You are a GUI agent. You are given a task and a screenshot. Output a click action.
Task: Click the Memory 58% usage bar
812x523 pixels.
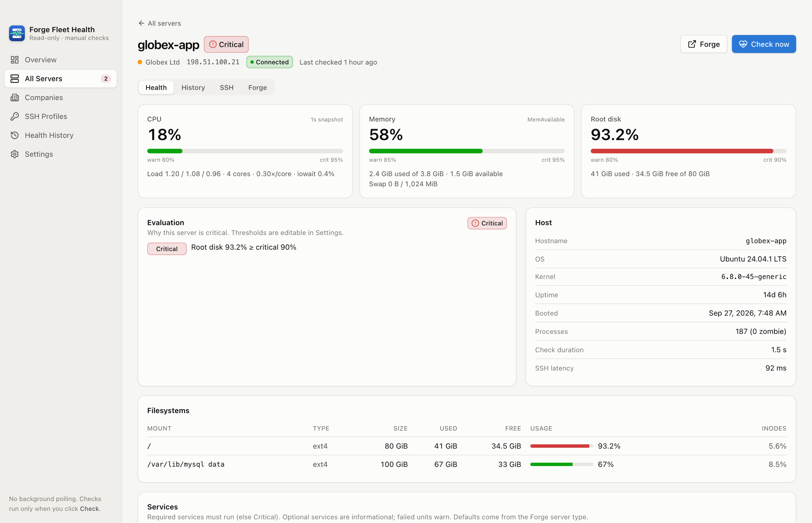point(467,151)
